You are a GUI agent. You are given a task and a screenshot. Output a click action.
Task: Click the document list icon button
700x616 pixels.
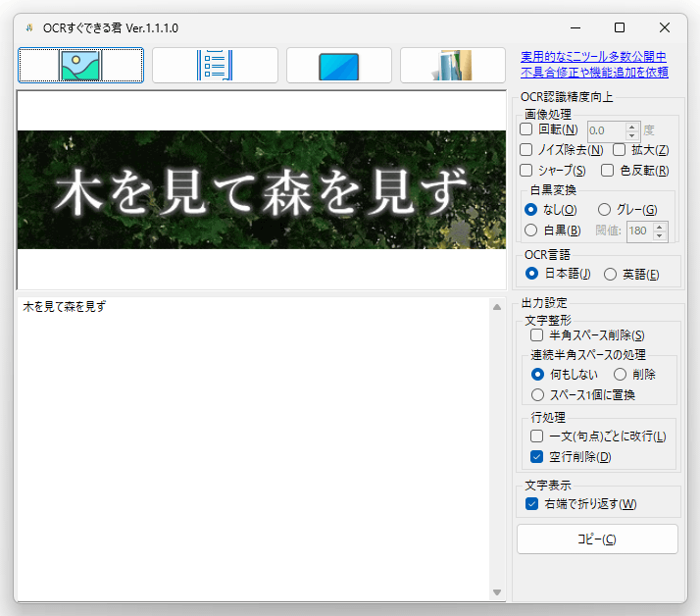coord(215,65)
